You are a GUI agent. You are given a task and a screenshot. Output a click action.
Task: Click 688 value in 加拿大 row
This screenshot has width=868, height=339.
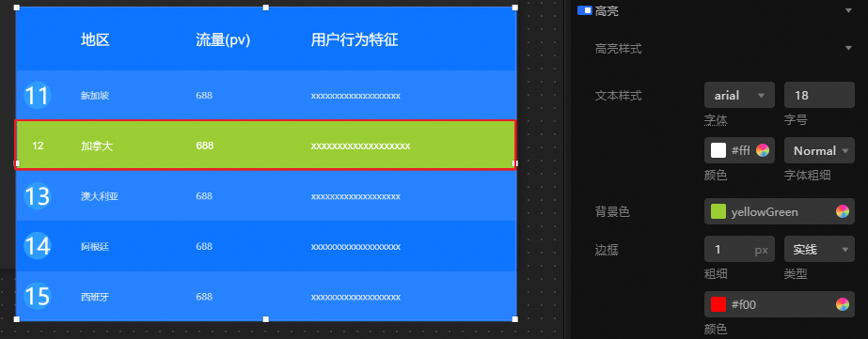pyautogui.click(x=205, y=146)
